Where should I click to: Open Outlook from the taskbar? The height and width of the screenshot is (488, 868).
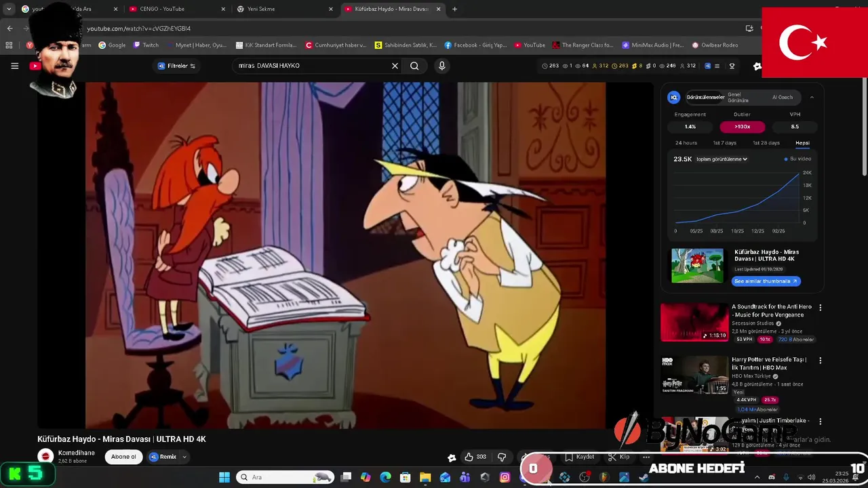coord(445,477)
